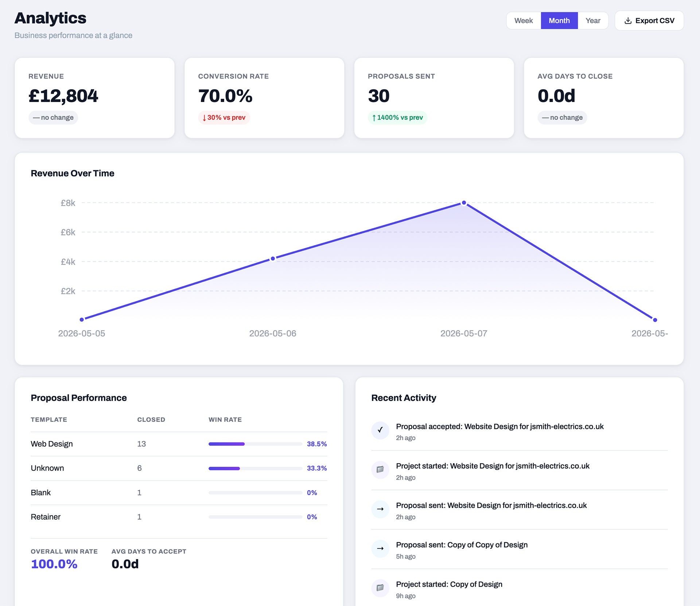Click the Retainer template row name

46,517
